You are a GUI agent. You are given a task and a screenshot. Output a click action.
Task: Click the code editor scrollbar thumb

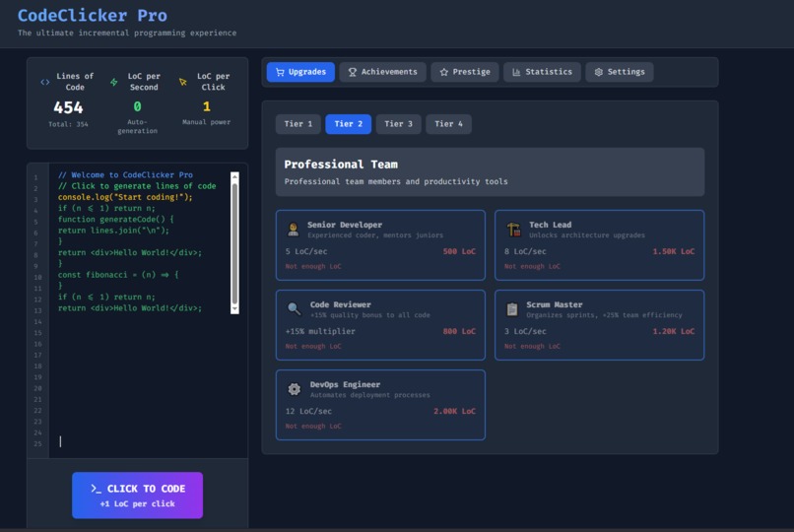tap(234, 243)
